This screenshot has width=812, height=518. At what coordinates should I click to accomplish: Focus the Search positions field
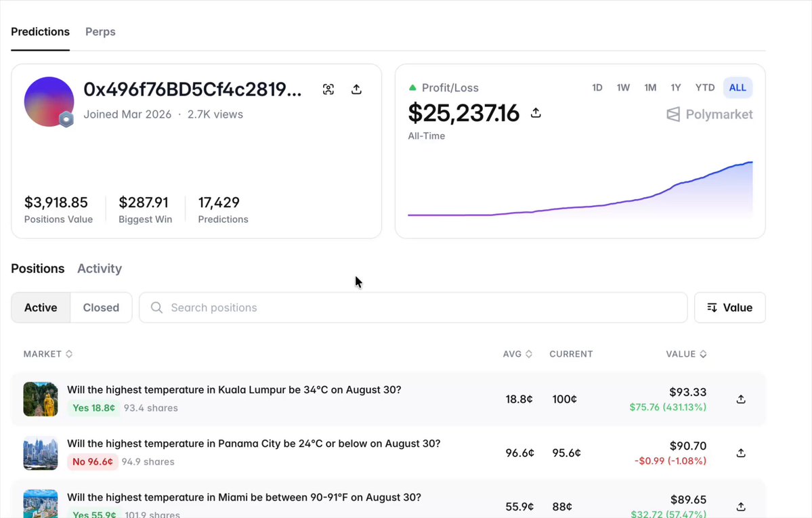[x=413, y=307]
